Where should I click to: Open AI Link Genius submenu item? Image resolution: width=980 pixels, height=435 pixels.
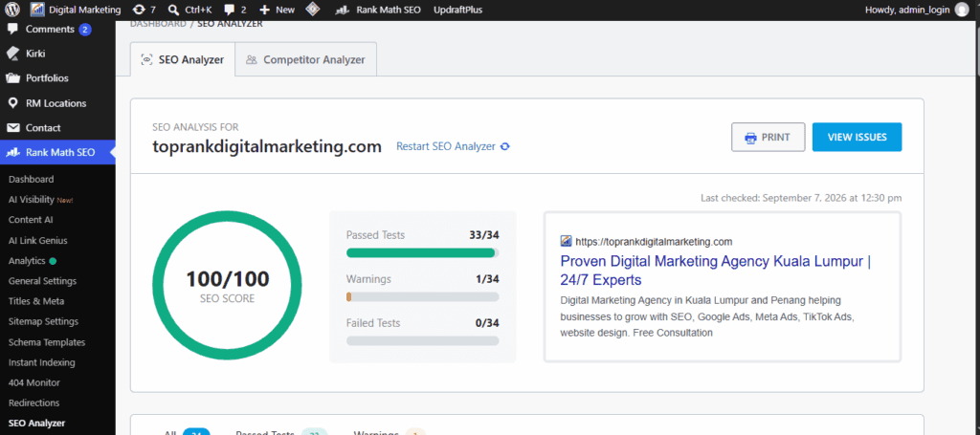pos(38,240)
